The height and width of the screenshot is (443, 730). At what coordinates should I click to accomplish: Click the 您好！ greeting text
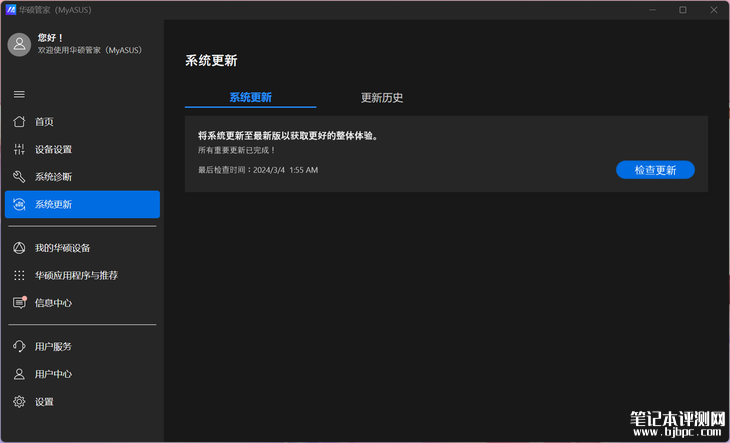click(x=51, y=38)
